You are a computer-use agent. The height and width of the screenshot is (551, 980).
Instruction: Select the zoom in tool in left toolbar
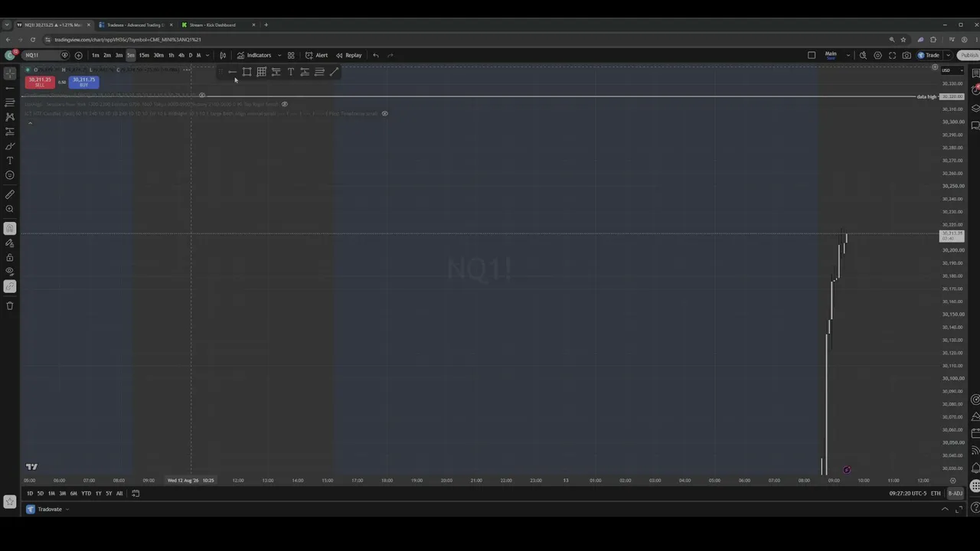(x=10, y=209)
